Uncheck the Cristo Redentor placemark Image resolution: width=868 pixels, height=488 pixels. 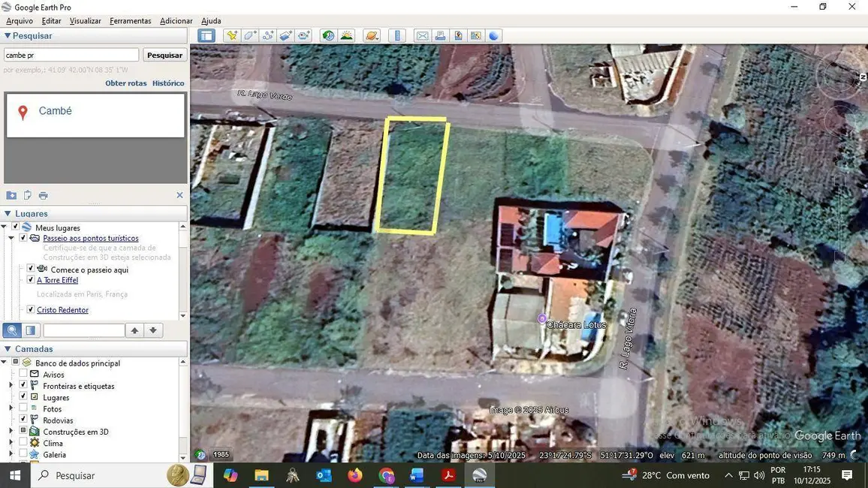click(x=31, y=309)
